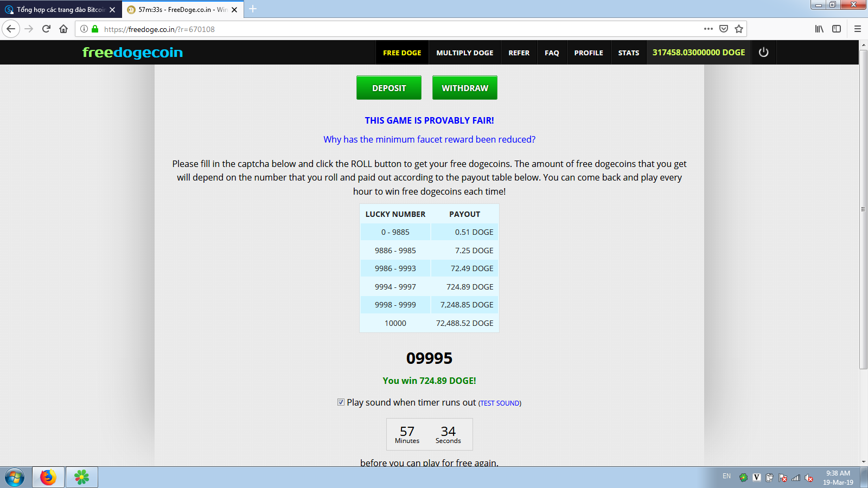Open the FAQ page

[x=552, y=53]
